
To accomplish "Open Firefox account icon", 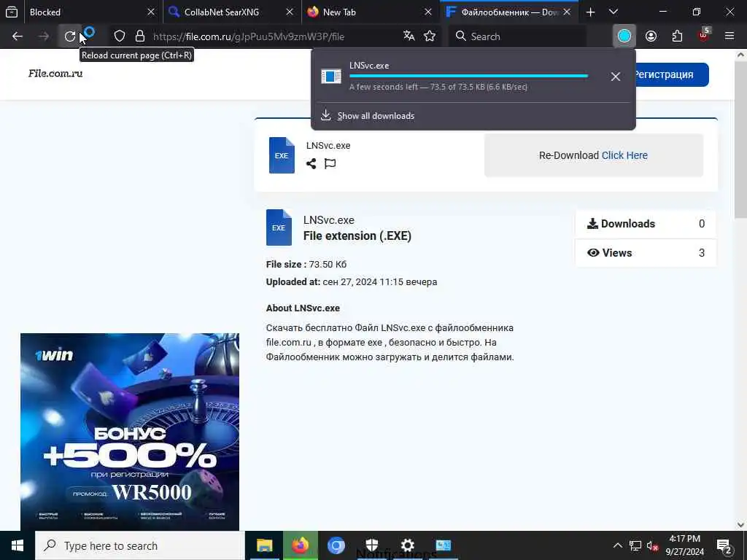I will [x=651, y=36].
